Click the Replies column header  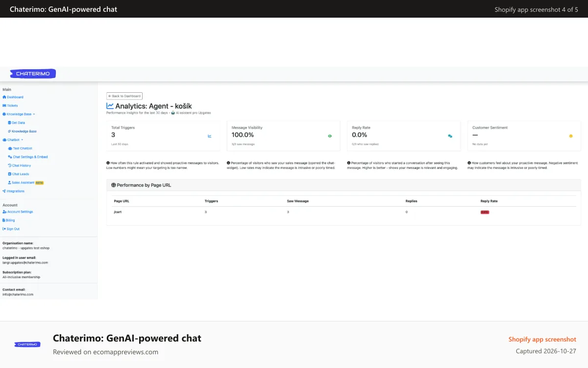coord(411,201)
